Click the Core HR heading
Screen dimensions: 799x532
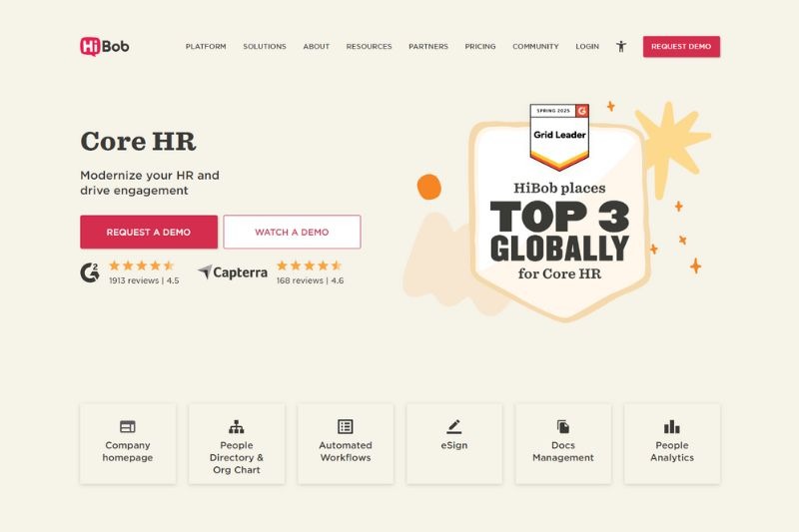tap(138, 141)
